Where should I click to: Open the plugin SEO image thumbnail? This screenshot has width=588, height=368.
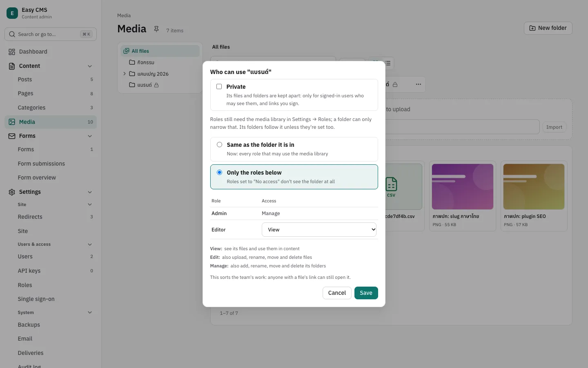click(534, 187)
